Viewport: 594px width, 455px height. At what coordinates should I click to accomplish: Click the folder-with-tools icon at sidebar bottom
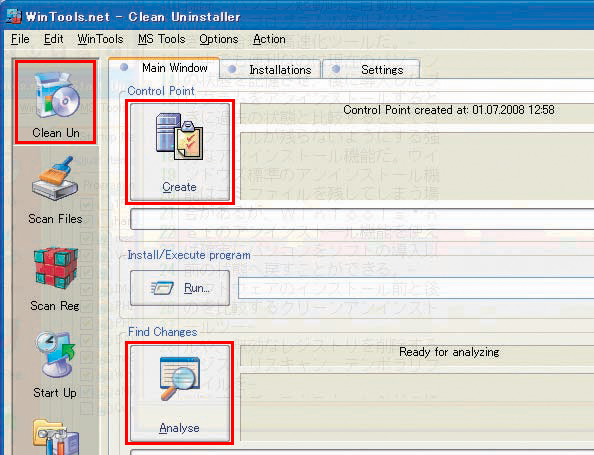56,436
